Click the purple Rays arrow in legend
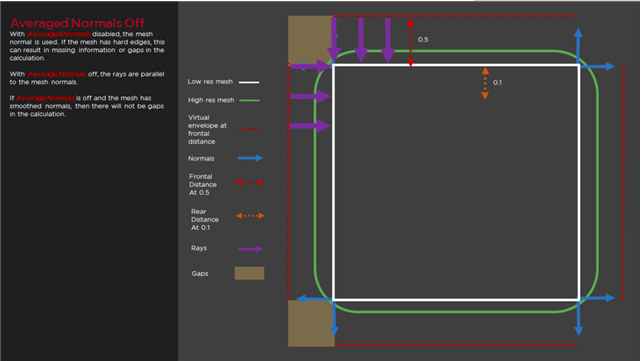Image resolution: width=641 pixels, height=361 pixels. click(250, 249)
